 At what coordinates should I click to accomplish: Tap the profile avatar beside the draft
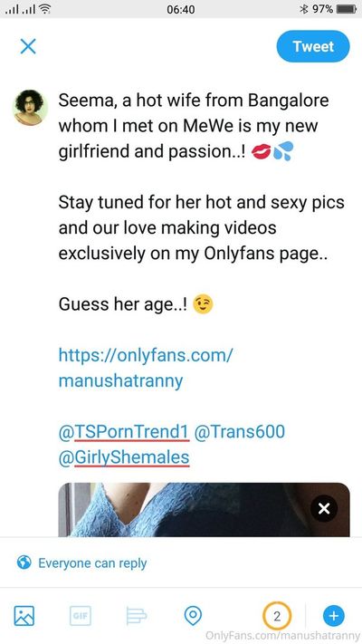(x=31, y=107)
